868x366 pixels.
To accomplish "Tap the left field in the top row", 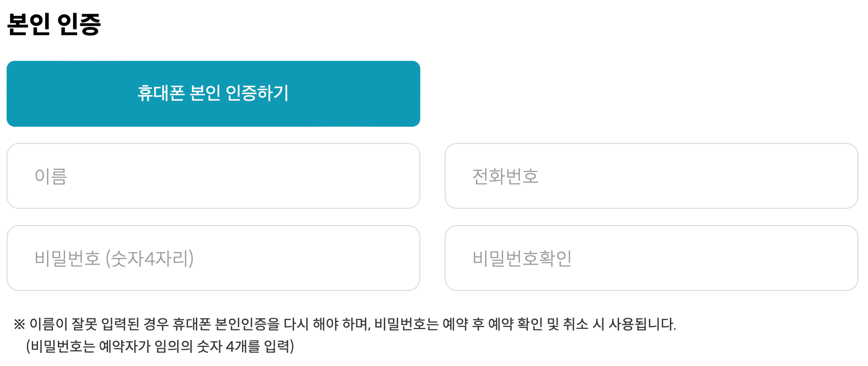I will tap(213, 176).
